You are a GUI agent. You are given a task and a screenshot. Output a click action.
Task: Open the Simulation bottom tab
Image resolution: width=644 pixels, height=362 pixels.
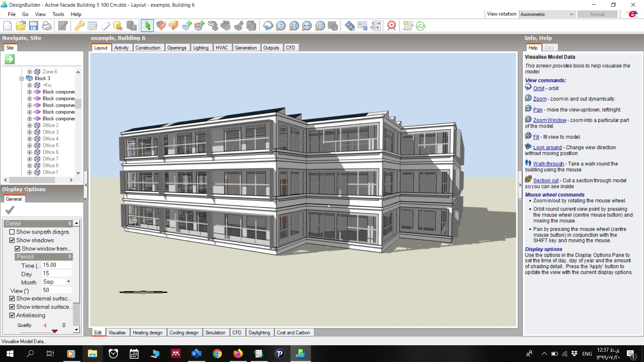[x=215, y=333]
